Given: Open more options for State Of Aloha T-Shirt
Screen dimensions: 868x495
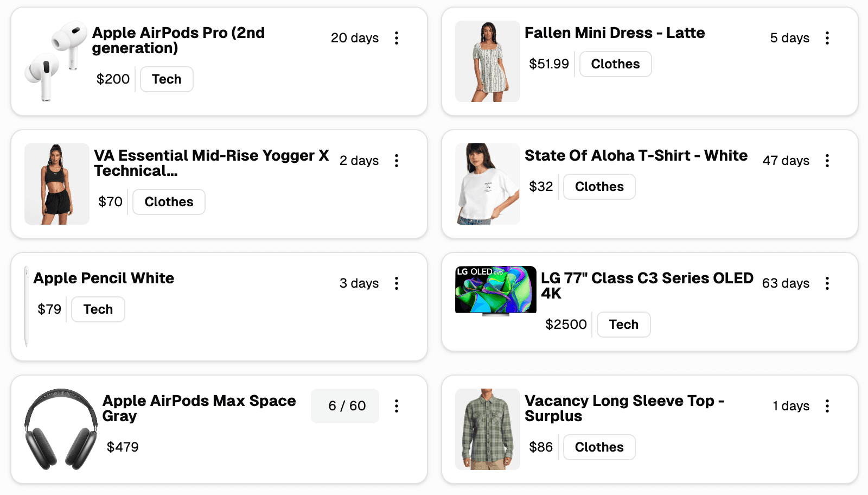Looking at the screenshot, I should click(827, 161).
